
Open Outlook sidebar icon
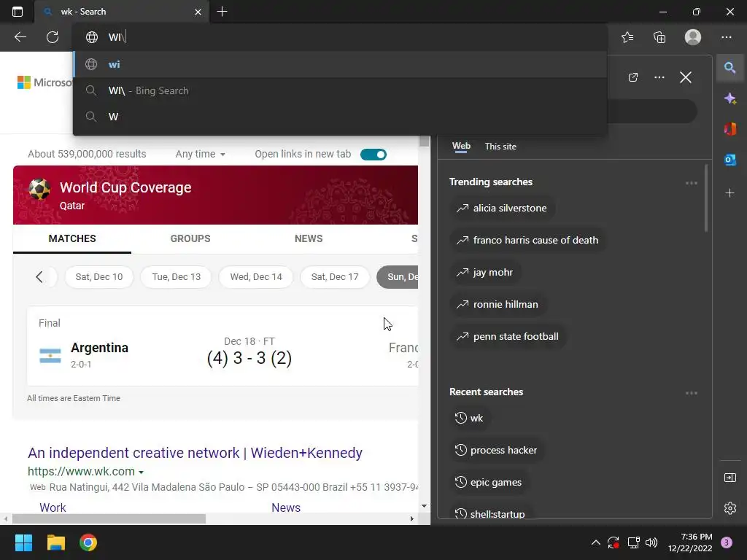(x=729, y=160)
